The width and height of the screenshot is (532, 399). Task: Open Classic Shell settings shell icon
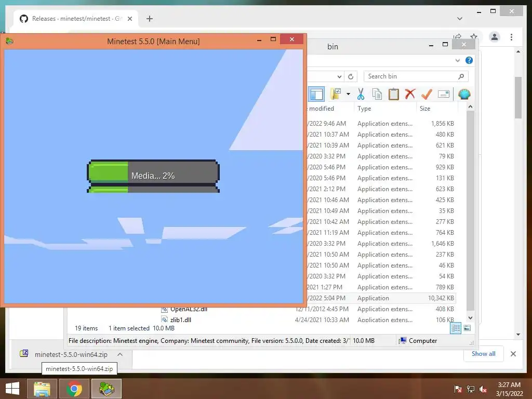(464, 94)
